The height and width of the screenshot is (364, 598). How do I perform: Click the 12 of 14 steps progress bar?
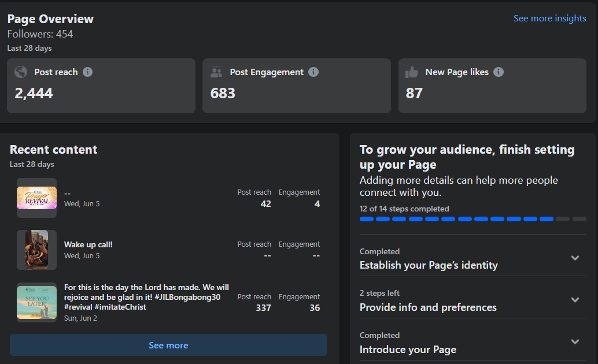473,219
